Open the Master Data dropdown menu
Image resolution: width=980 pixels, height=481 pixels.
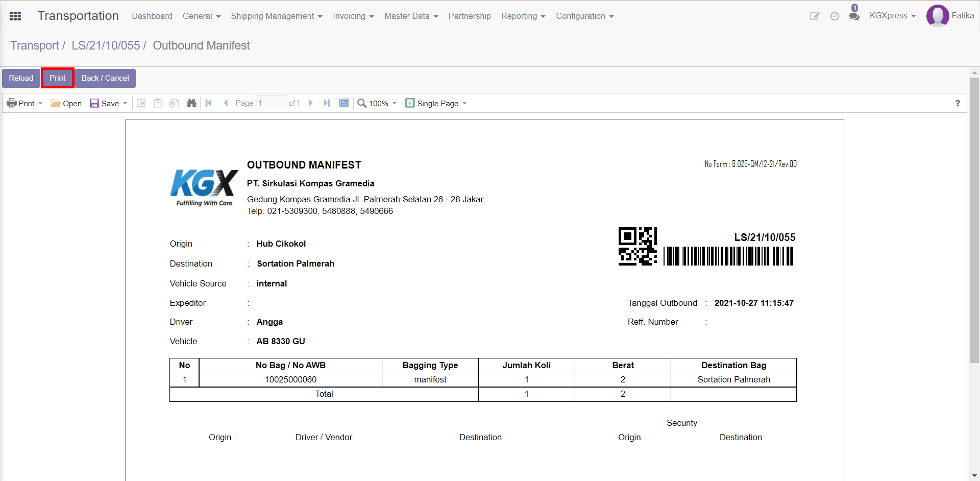(411, 16)
